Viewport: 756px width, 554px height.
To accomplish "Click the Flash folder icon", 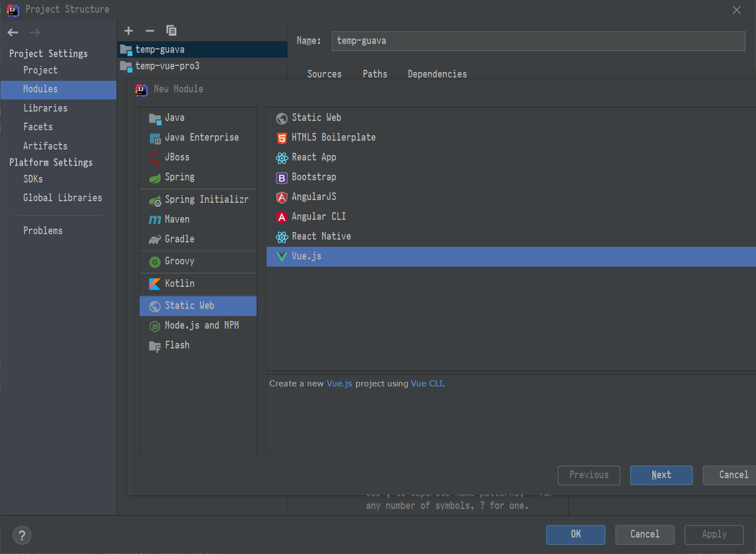I will [155, 346].
